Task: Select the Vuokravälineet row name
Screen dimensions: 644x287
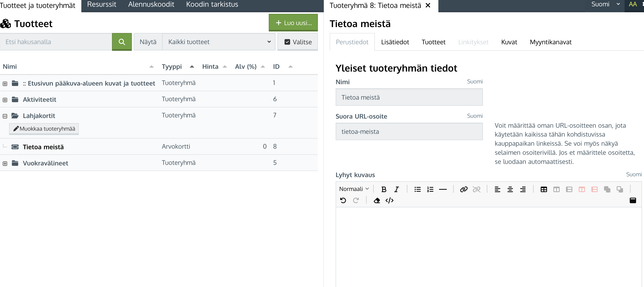Action: click(46, 163)
